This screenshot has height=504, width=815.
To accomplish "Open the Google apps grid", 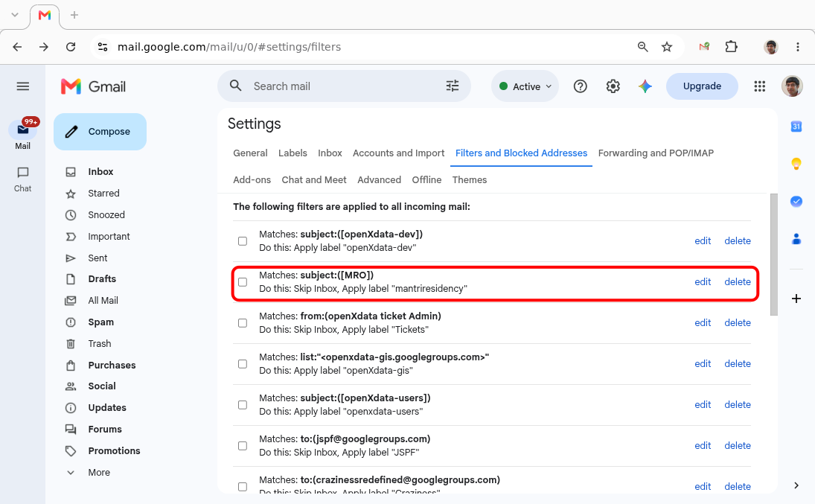I will (x=759, y=86).
